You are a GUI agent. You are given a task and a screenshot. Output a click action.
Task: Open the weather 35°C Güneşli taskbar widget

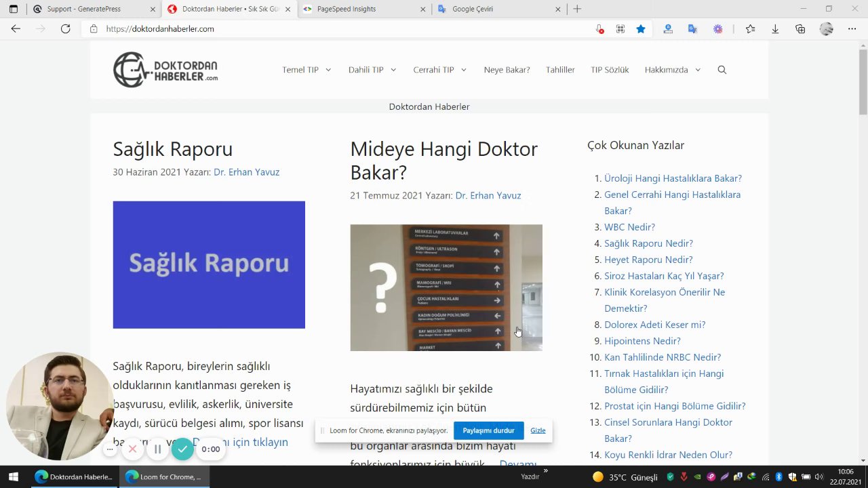(625, 476)
